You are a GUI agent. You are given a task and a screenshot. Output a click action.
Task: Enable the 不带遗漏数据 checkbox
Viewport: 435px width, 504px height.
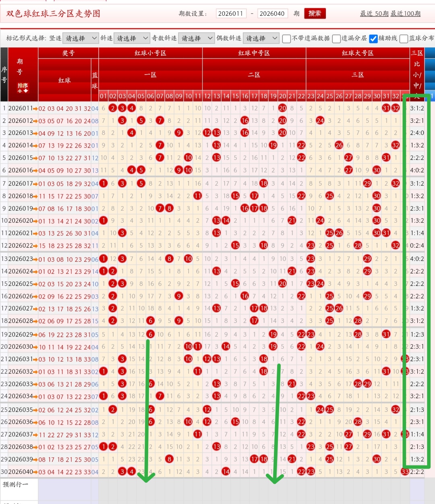(x=286, y=38)
